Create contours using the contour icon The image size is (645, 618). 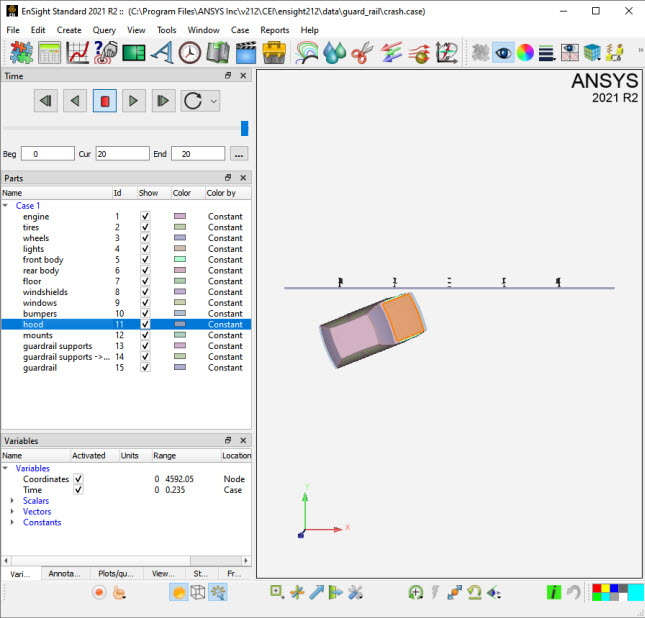(306, 53)
